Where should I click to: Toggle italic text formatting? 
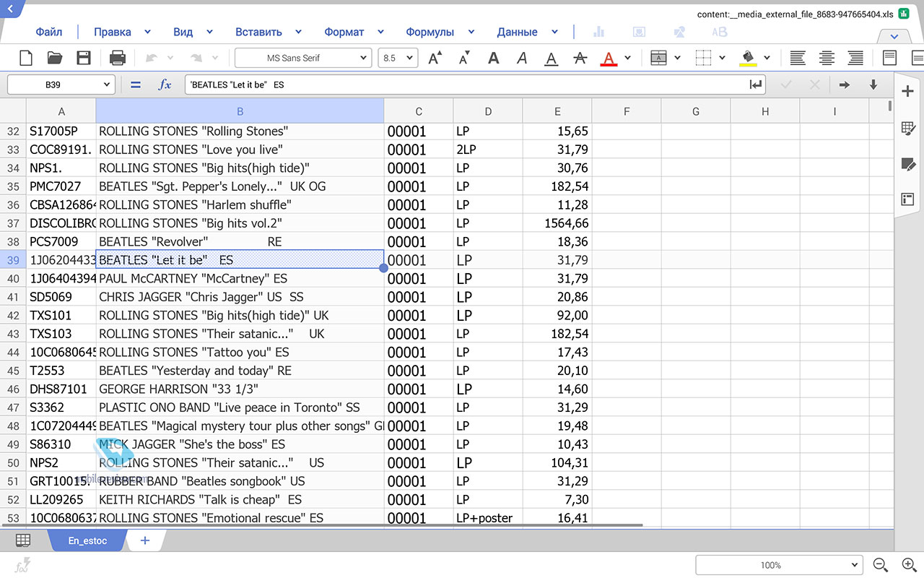pos(522,58)
